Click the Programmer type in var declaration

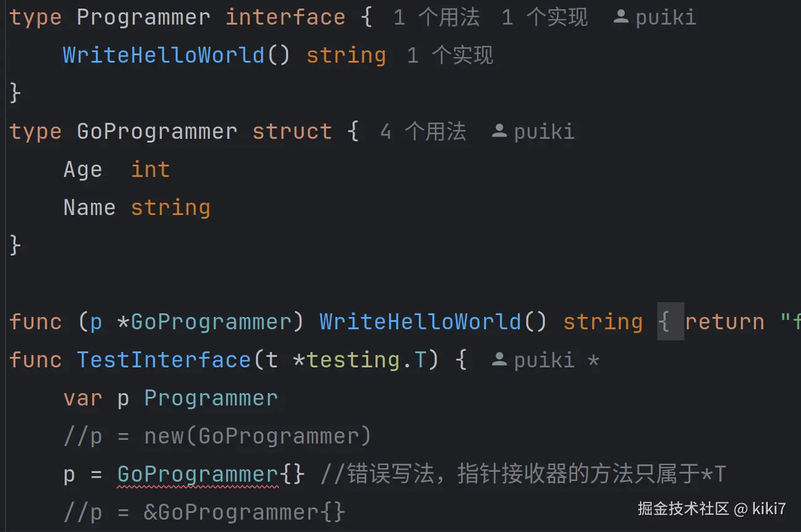211,398
